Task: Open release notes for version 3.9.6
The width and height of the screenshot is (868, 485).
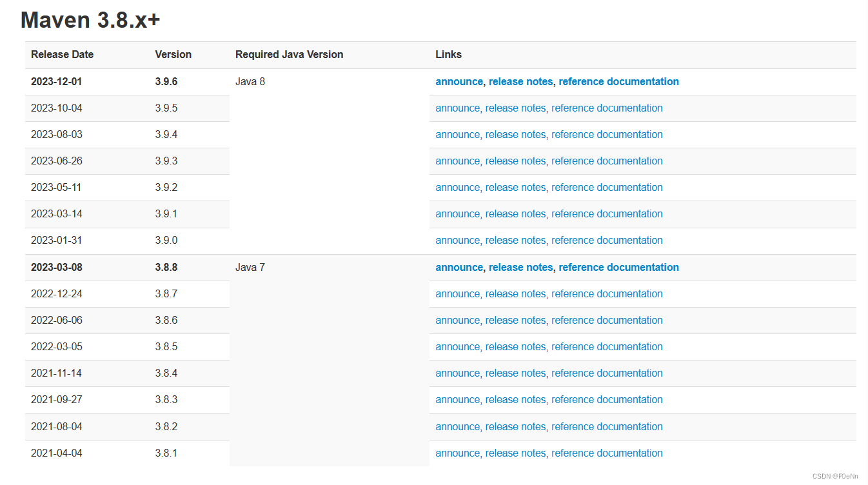Action: [x=520, y=81]
